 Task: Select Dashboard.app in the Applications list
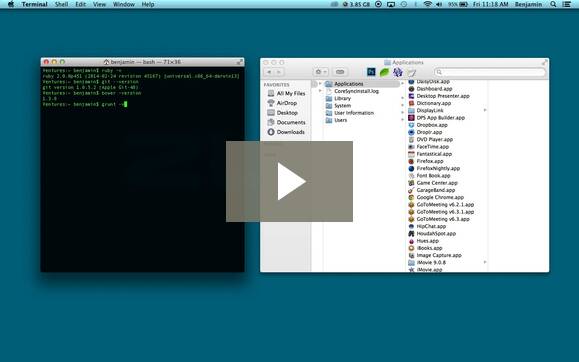[430, 89]
